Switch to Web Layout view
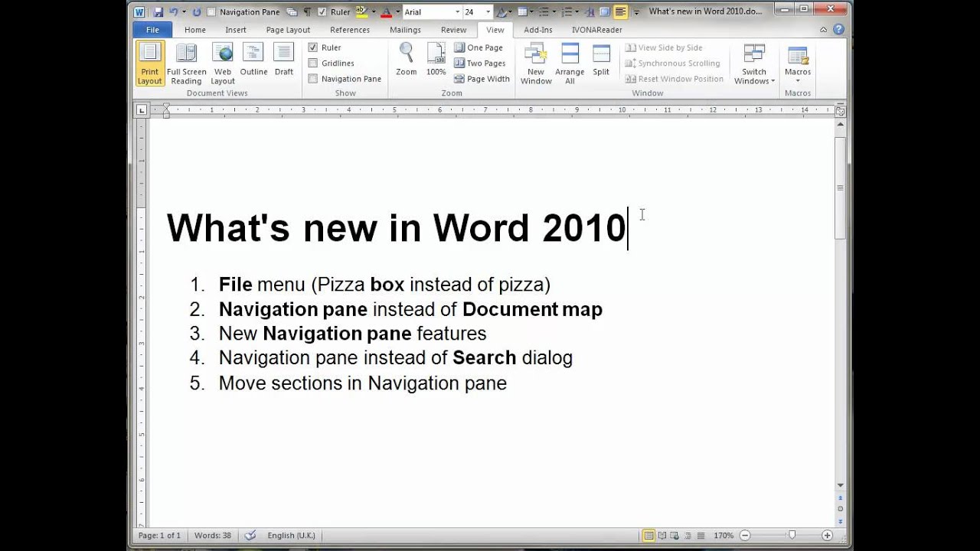 (x=223, y=63)
